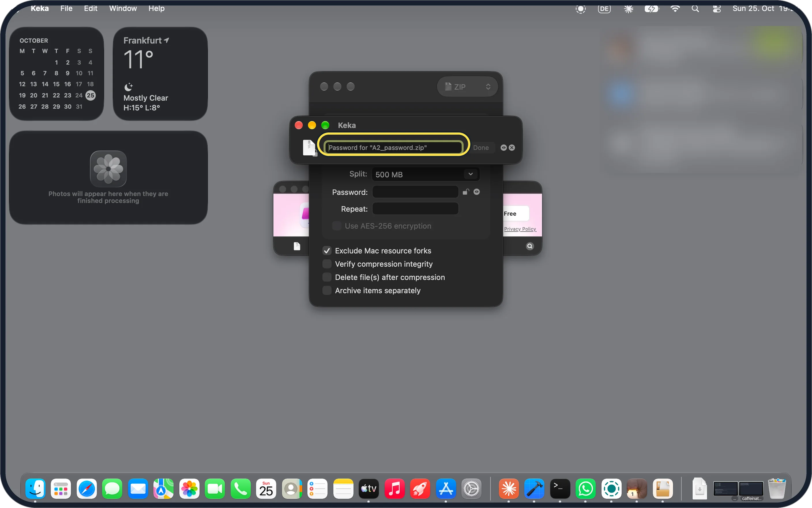
Task: Open Finder from the Dock
Action: pyautogui.click(x=35, y=488)
